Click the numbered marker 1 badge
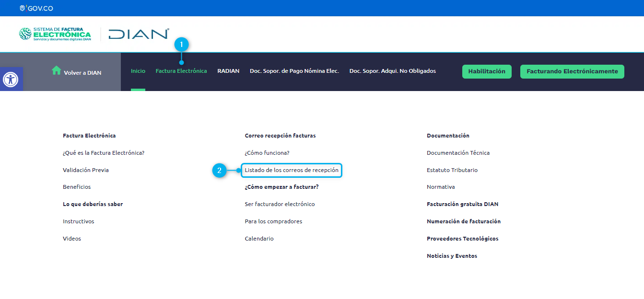 [x=181, y=45]
